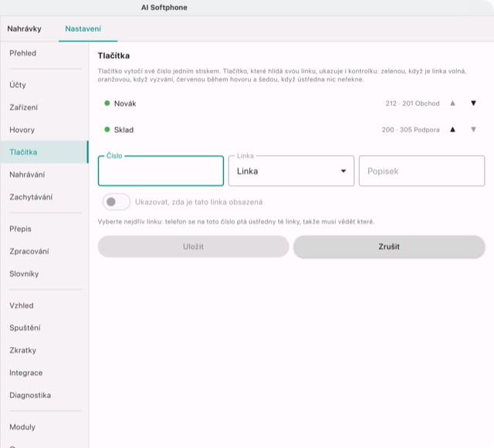Move Sklad button up with arrow

pos(452,130)
